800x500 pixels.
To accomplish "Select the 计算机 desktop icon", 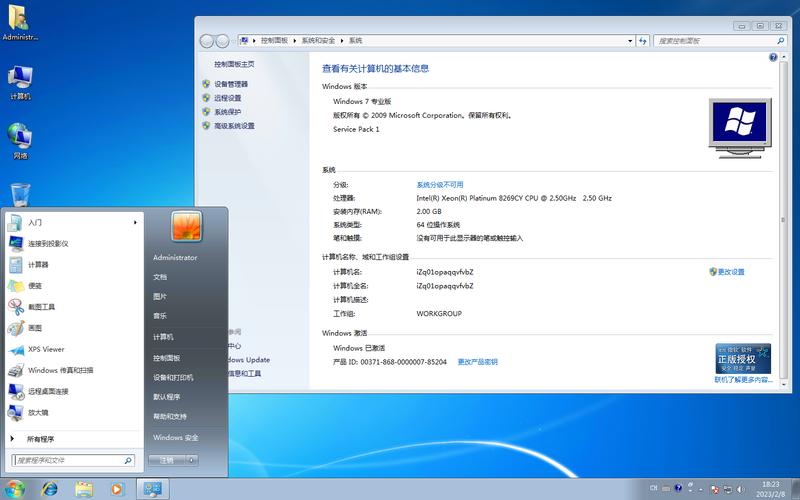I will (x=20, y=82).
